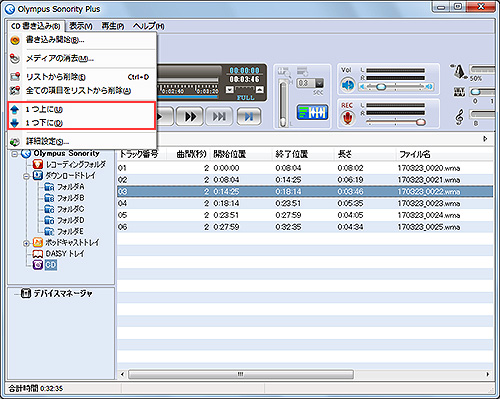Select the 170323_0025.wma track row
Screen dimensions: 500x399
(x=305, y=227)
